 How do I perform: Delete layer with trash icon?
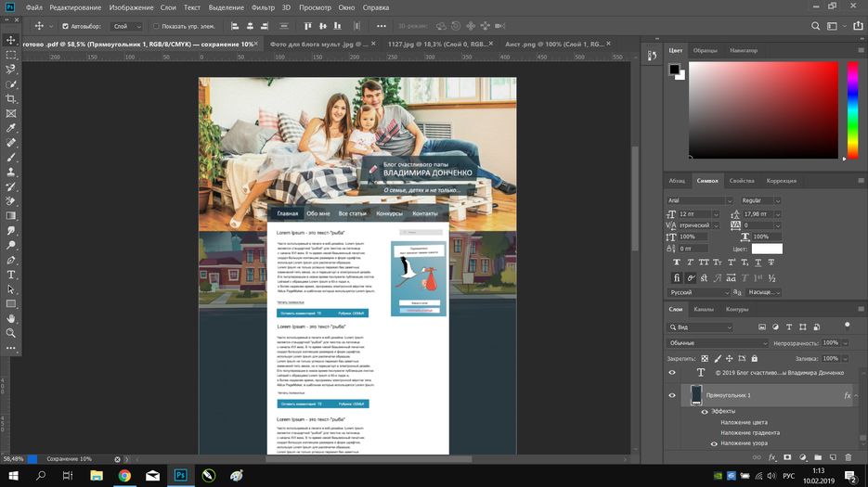pos(849,457)
